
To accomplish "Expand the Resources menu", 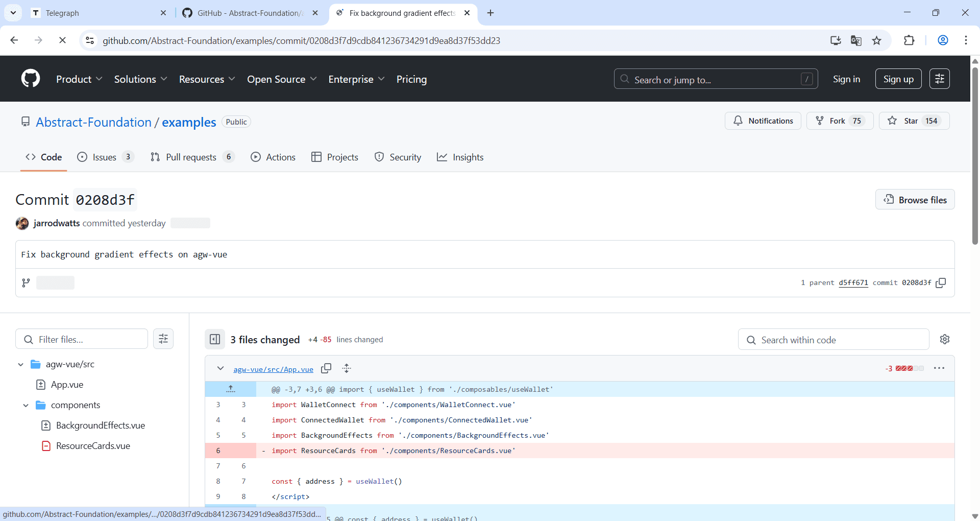I will (x=207, y=79).
